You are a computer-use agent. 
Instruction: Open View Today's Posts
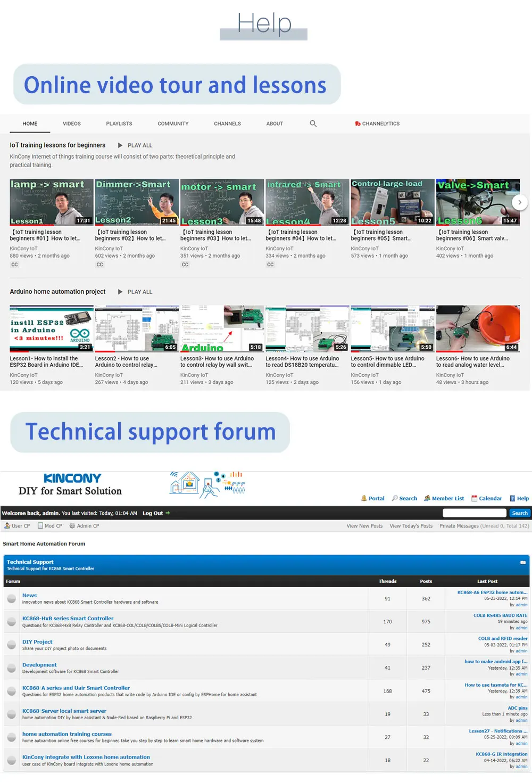tap(411, 526)
